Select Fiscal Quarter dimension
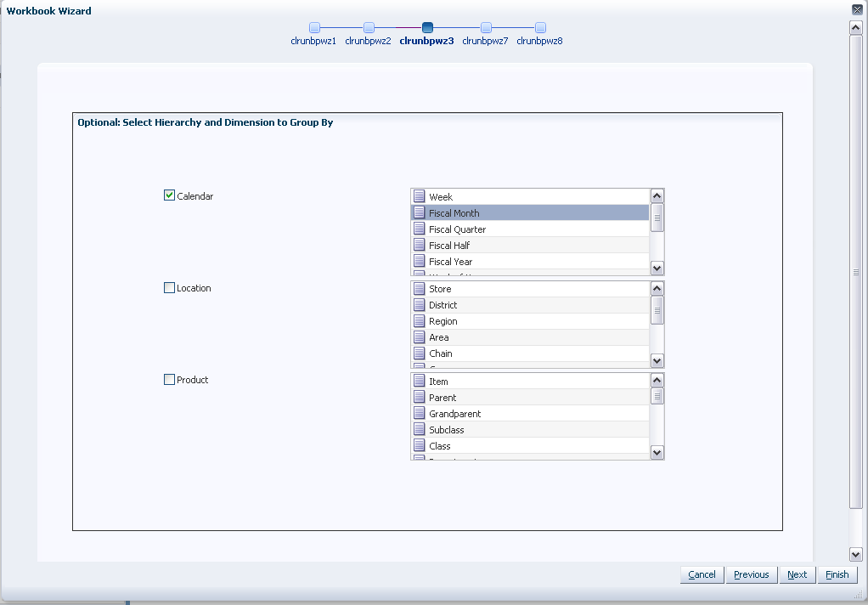Viewport: 868px width, 605px height. pyautogui.click(x=530, y=229)
